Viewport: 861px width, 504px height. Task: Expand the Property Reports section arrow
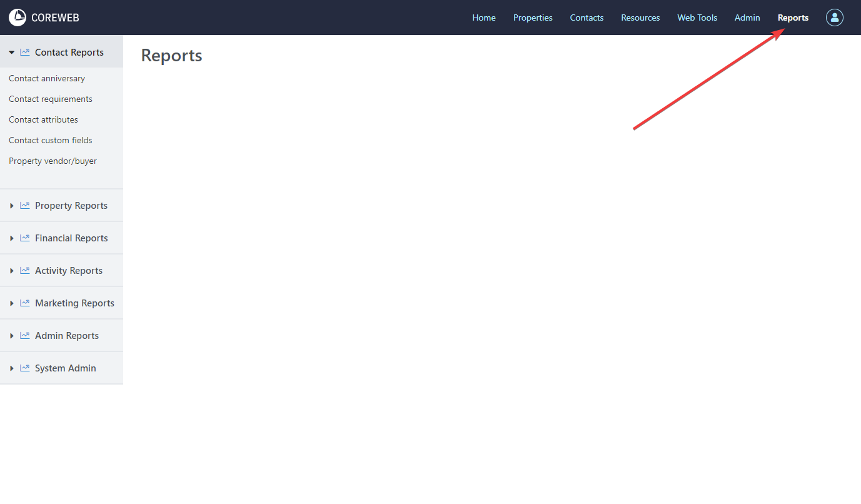click(12, 206)
